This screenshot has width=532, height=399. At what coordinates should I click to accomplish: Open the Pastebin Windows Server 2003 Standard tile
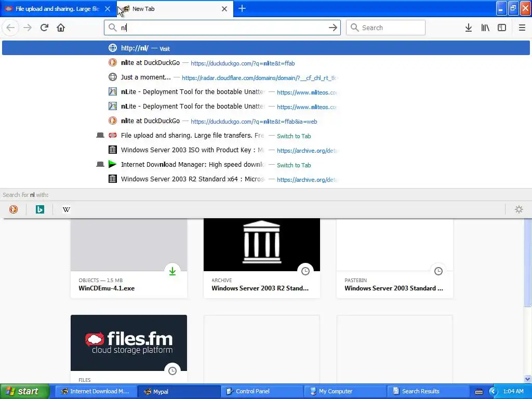395,259
